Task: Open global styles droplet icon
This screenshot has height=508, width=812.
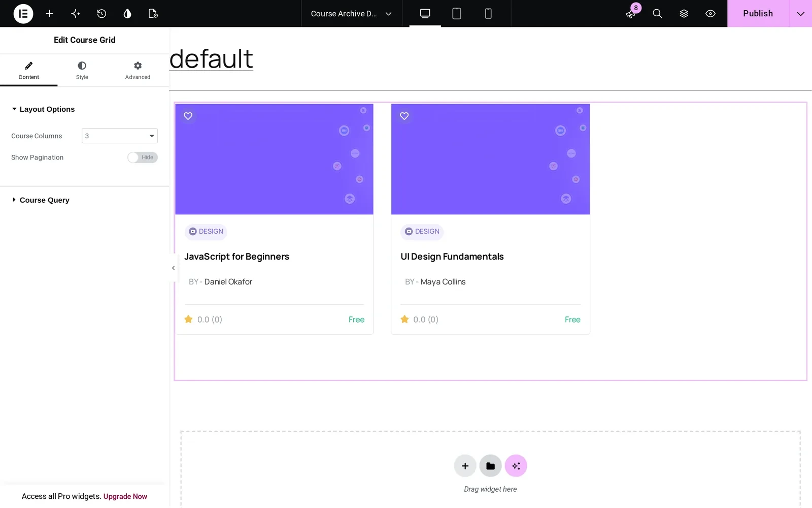Action: click(127, 14)
